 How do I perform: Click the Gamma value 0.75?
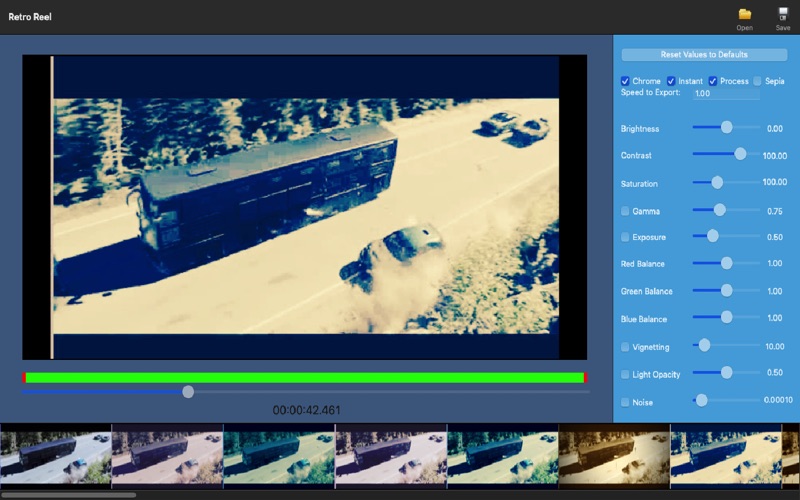tap(774, 211)
